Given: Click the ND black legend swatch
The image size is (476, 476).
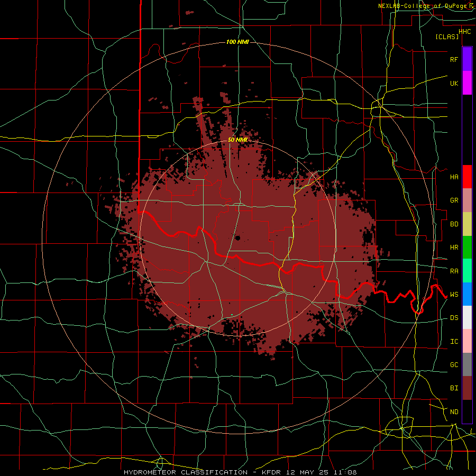Looking at the screenshot, I should (467, 411).
